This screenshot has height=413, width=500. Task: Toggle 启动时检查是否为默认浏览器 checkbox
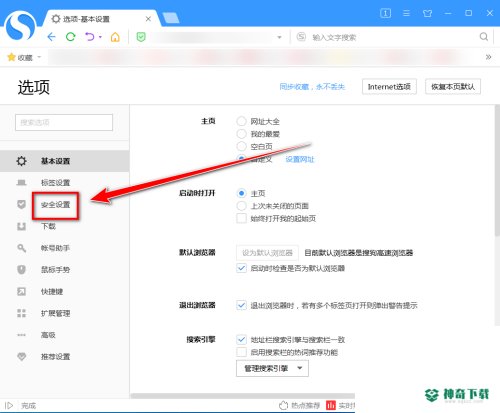click(241, 268)
